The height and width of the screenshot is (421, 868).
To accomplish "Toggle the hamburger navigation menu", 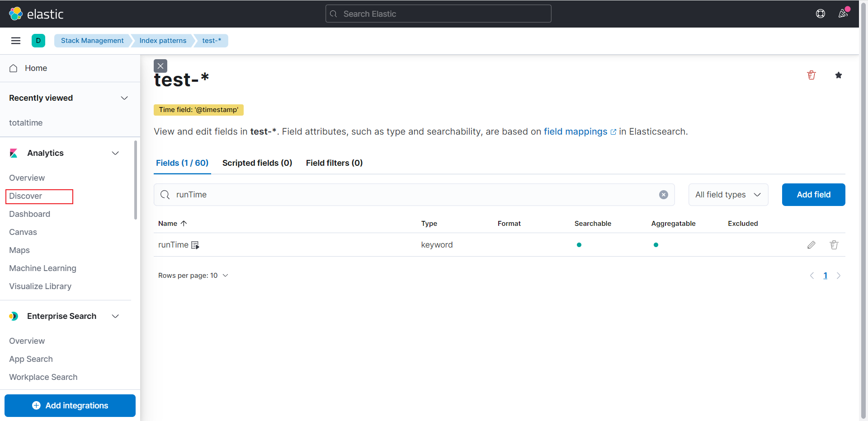I will pyautogui.click(x=16, y=41).
